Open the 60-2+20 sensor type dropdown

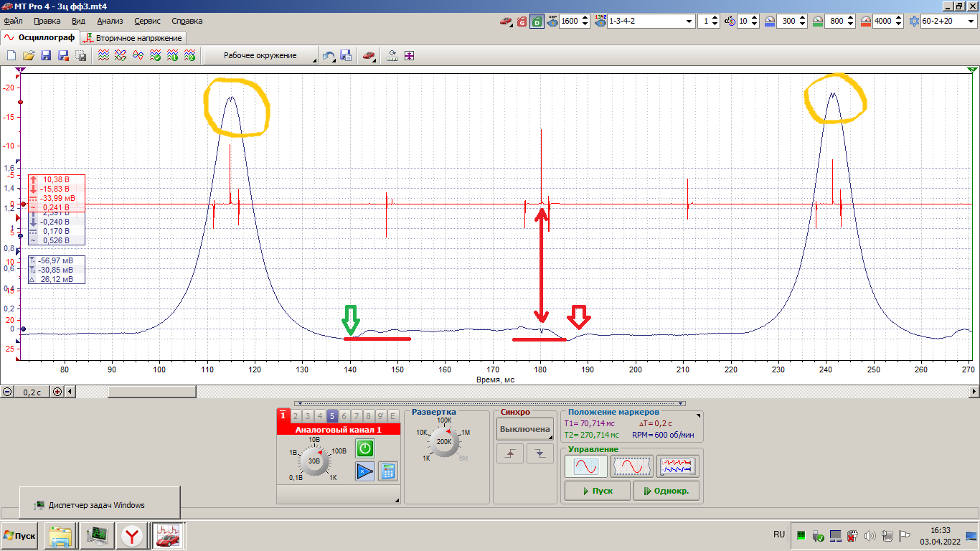(948, 21)
